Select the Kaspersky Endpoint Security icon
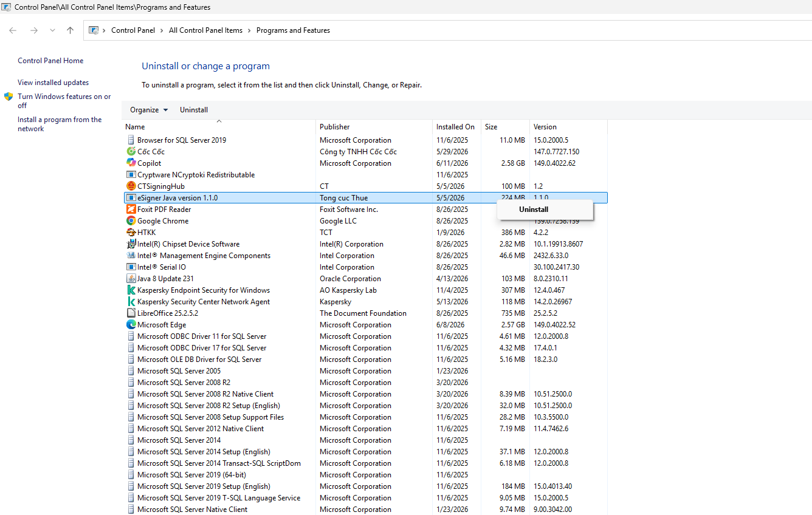812x515 pixels. pos(131,290)
